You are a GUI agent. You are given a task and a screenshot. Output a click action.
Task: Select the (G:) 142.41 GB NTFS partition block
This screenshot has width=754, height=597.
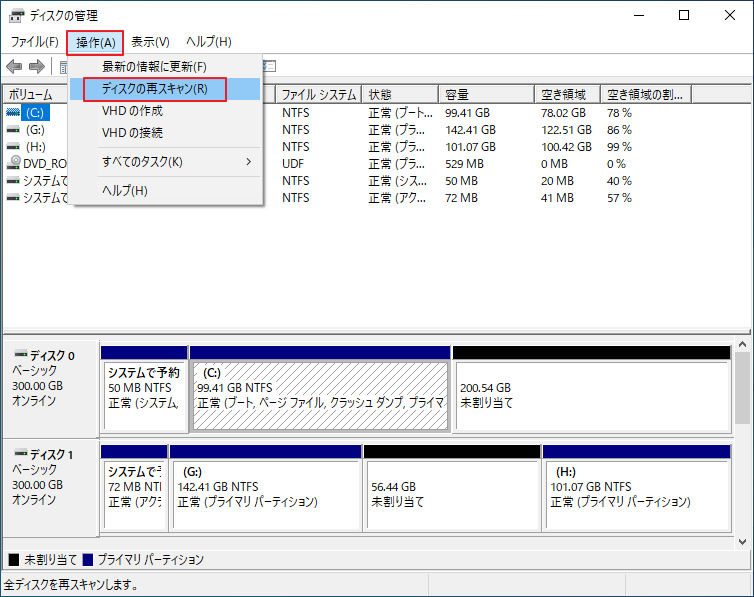pos(266,495)
